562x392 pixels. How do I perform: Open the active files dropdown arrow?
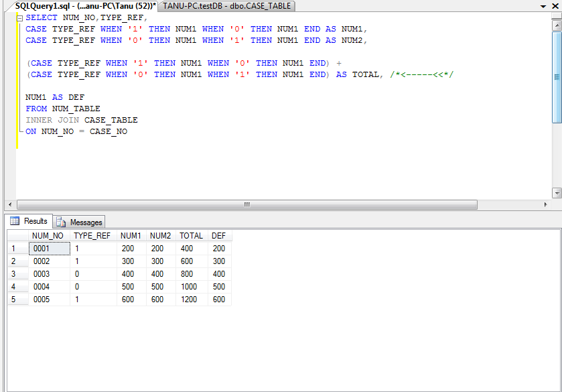(x=543, y=6)
